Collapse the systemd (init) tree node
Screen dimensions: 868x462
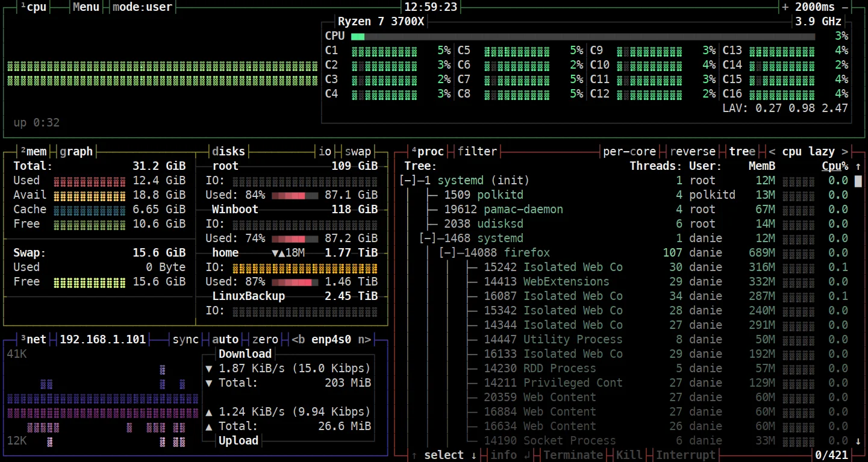point(407,181)
